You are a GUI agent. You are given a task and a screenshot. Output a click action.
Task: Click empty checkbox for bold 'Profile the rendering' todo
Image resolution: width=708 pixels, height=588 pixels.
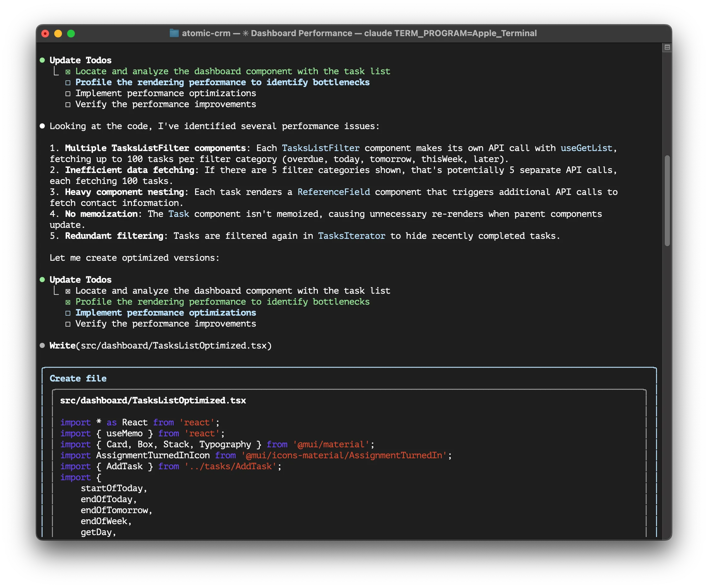68,83
